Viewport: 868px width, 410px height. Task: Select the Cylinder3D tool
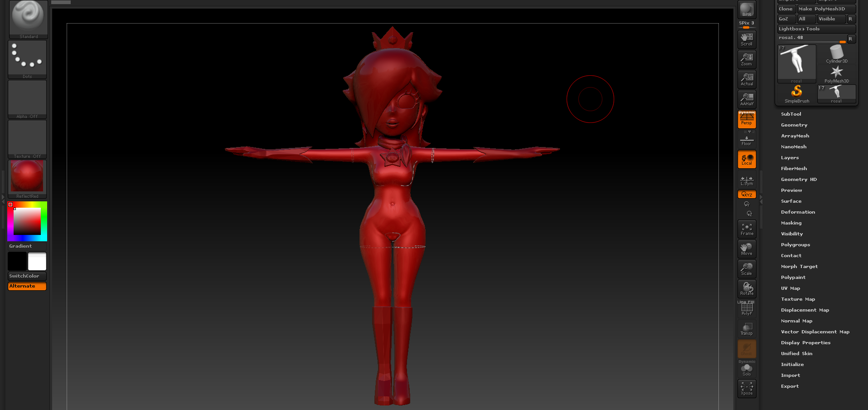point(837,54)
